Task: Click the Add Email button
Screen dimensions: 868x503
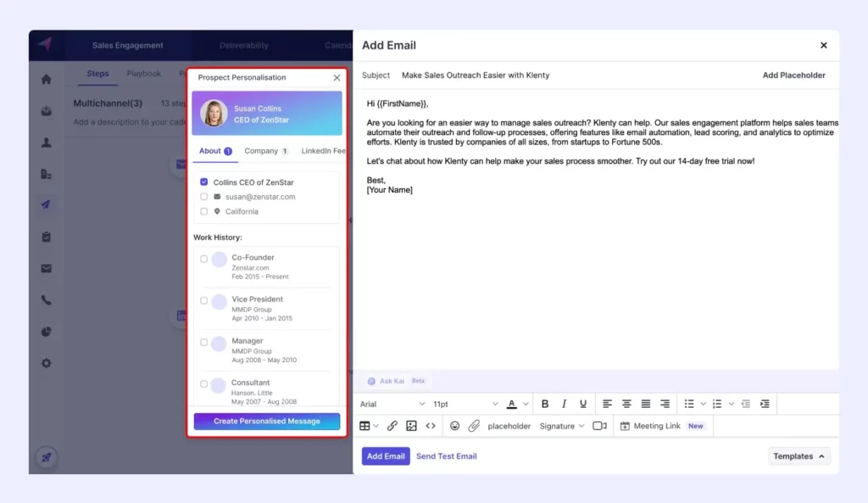Action: [386, 455]
